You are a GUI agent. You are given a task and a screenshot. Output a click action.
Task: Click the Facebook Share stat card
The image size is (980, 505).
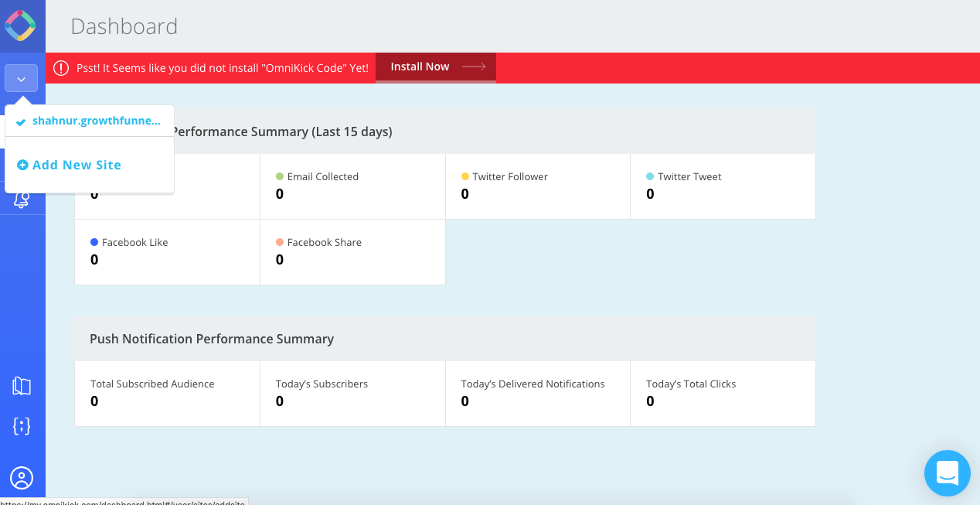pyautogui.click(x=352, y=252)
